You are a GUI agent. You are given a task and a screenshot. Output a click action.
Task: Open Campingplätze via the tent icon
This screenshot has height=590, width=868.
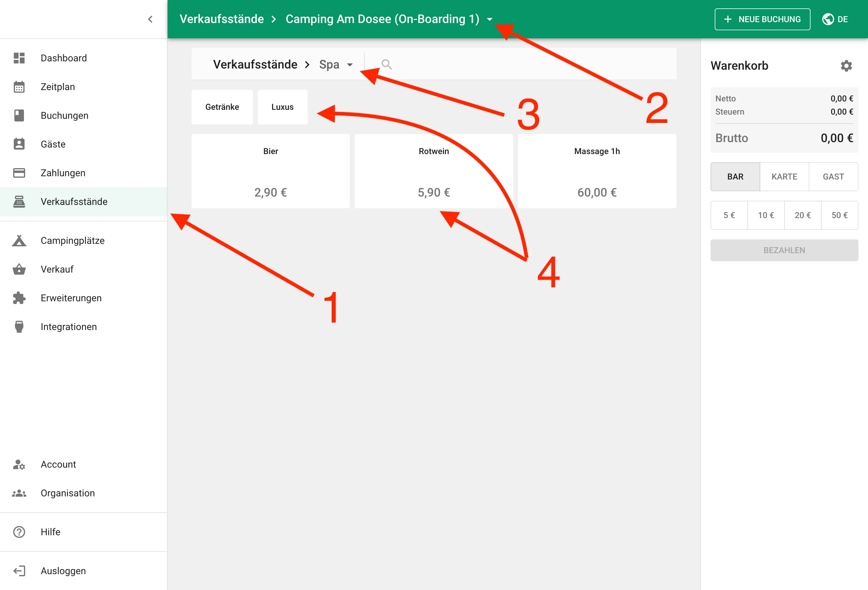pyautogui.click(x=19, y=241)
